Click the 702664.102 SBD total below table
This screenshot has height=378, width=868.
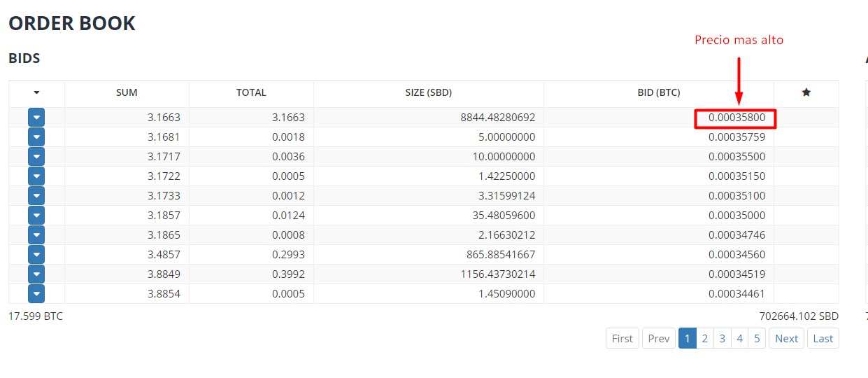coord(799,316)
